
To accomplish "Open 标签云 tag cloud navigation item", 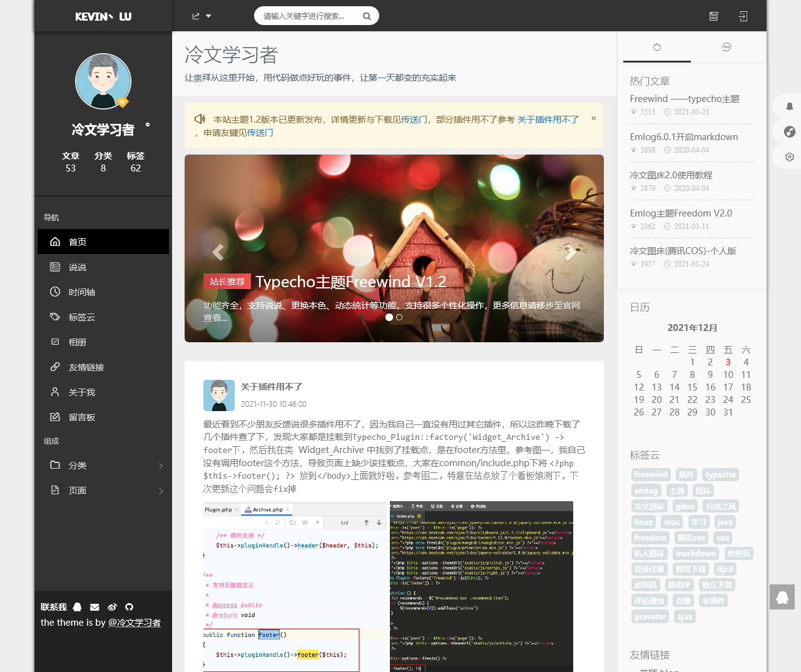I will coord(103,317).
